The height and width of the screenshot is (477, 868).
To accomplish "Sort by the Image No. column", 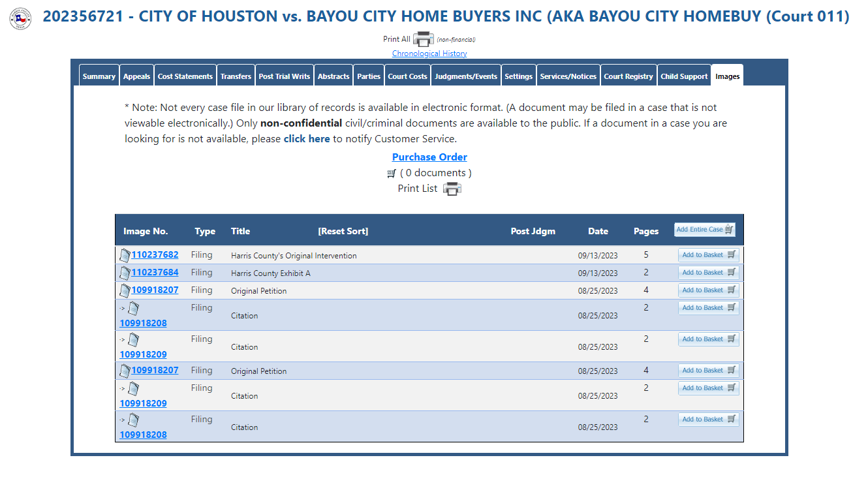I will tap(146, 231).
